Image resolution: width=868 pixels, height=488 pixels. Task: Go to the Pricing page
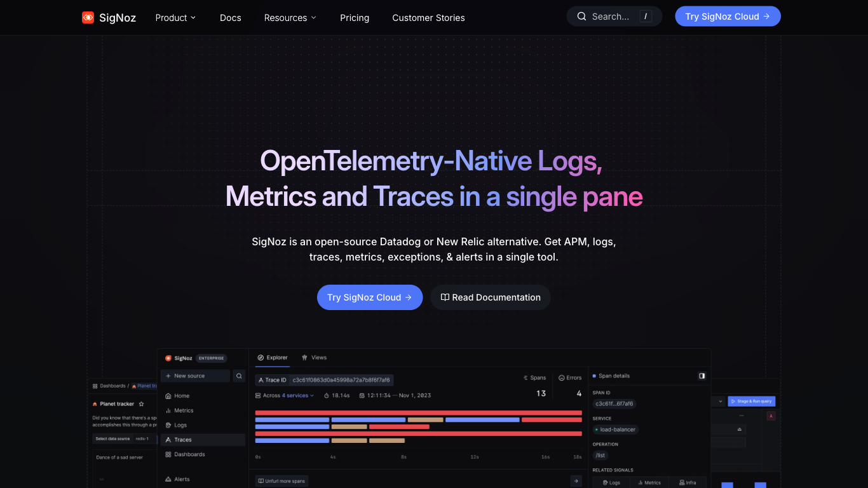355,18
